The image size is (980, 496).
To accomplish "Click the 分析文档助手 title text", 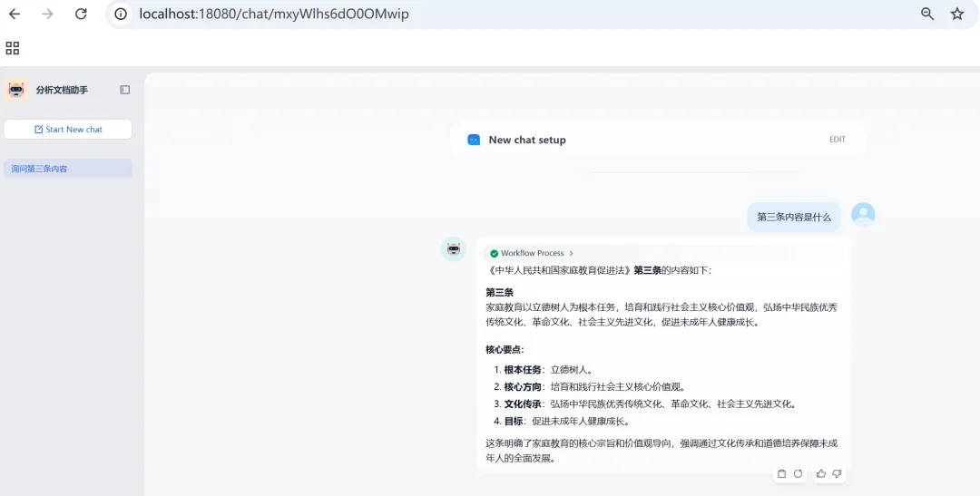I will click(62, 90).
